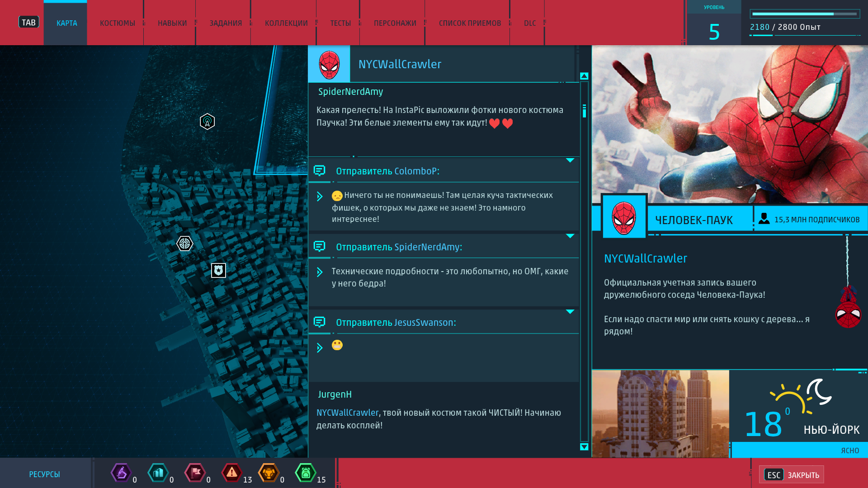The height and width of the screenshot is (488, 868).
Task: Click the chat bubble icon next to SpiderNerdAmy reply
Action: (x=319, y=246)
